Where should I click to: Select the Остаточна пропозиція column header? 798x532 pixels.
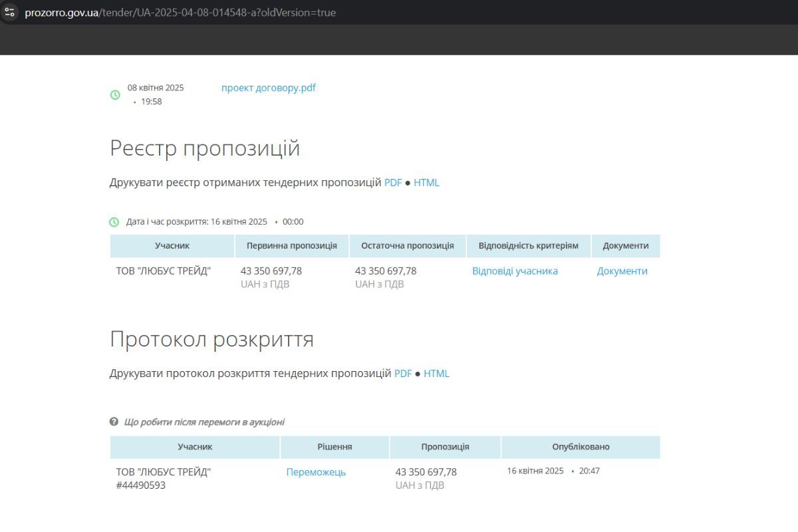[408, 245]
